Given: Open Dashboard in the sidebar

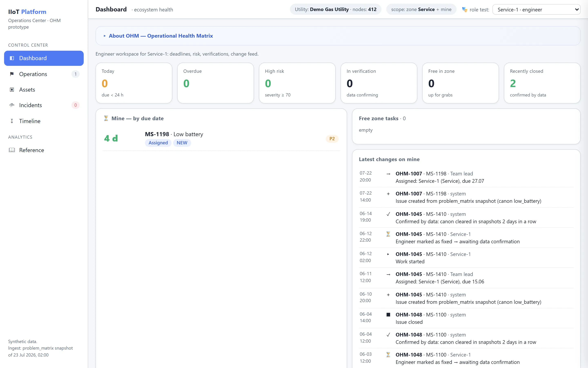Looking at the screenshot, I should coord(44,58).
